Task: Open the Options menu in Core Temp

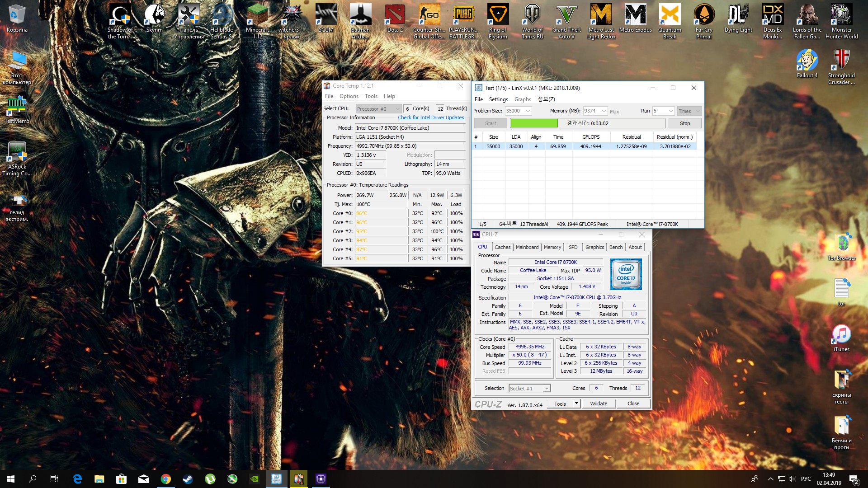Action: (349, 96)
